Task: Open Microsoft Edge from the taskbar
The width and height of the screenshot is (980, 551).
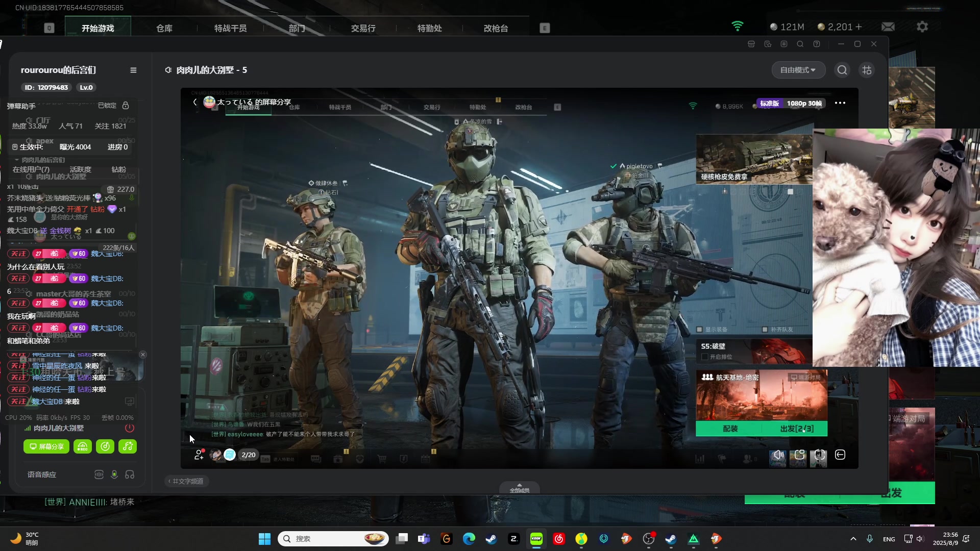Action: pyautogui.click(x=469, y=539)
